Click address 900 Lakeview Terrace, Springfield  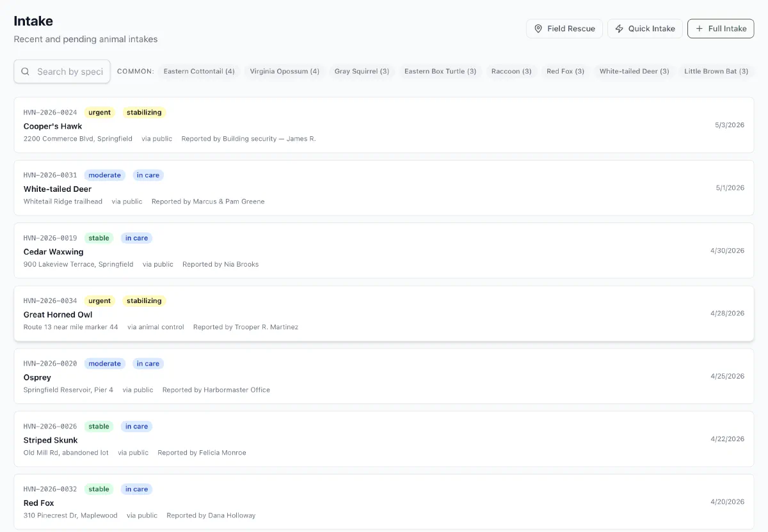(x=79, y=264)
